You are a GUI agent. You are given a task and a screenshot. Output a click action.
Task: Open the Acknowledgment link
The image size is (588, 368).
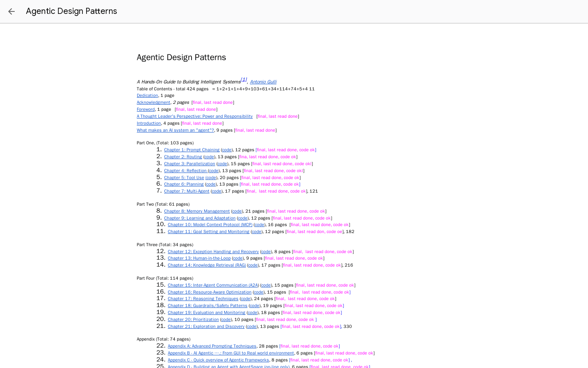click(x=153, y=102)
